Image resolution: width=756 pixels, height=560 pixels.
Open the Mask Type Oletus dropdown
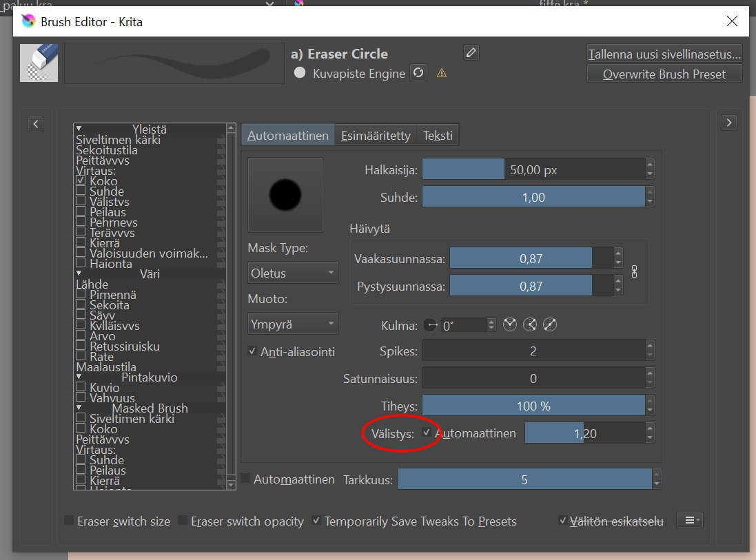(x=293, y=273)
